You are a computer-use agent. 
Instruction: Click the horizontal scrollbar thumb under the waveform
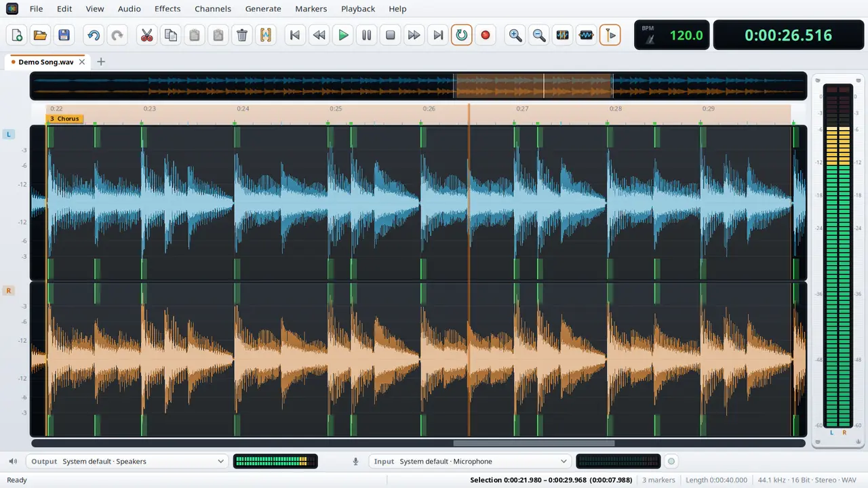click(x=534, y=443)
